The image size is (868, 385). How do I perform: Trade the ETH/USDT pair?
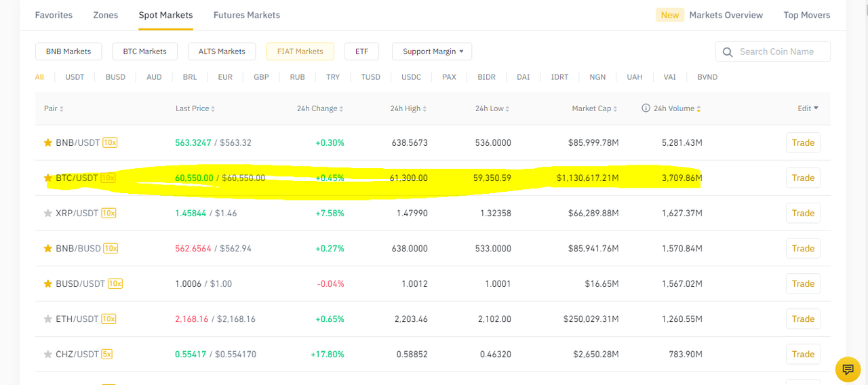pyautogui.click(x=803, y=319)
